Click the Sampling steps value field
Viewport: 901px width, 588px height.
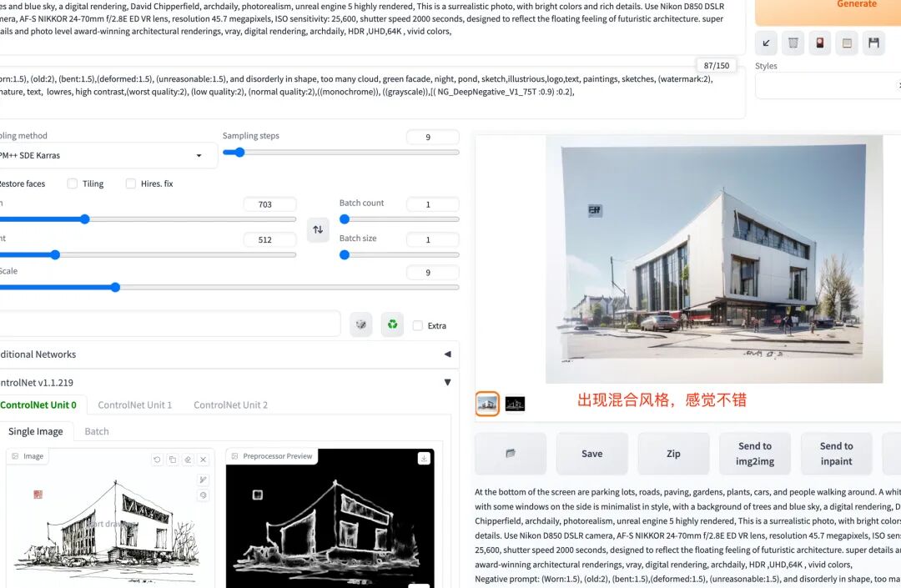click(433, 138)
